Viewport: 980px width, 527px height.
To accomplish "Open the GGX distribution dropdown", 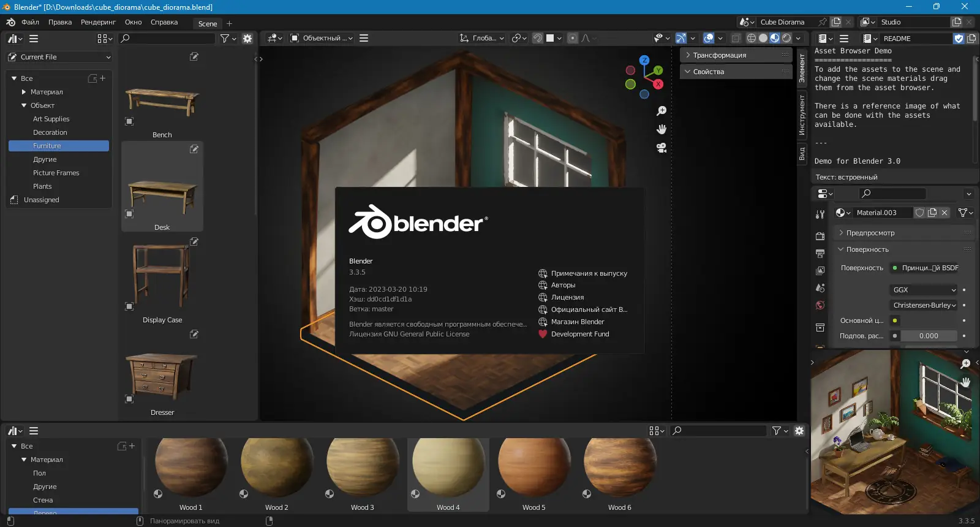I will pyautogui.click(x=924, y=290).
